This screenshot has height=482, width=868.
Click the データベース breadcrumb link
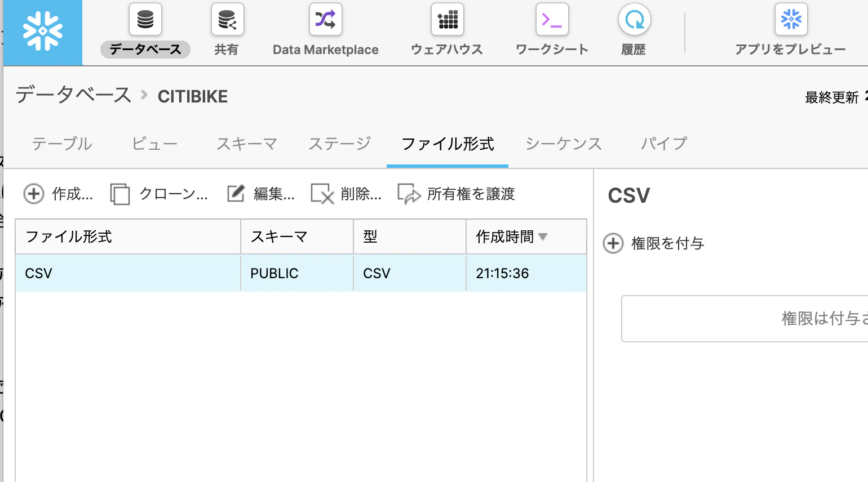pos(73,95)
